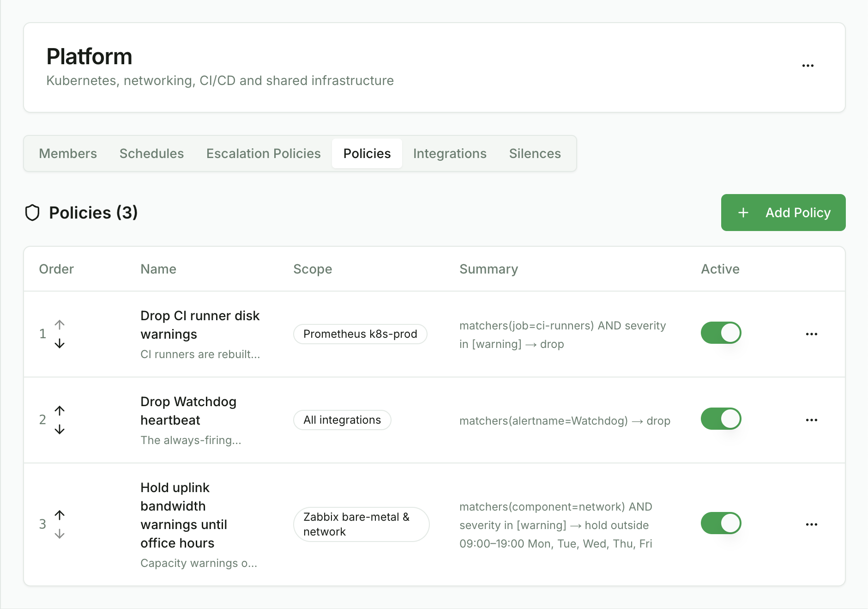868x609 pixels.
Task: Click the matchers(alertname=Watchdog) summary text
Action: (565, 421)
